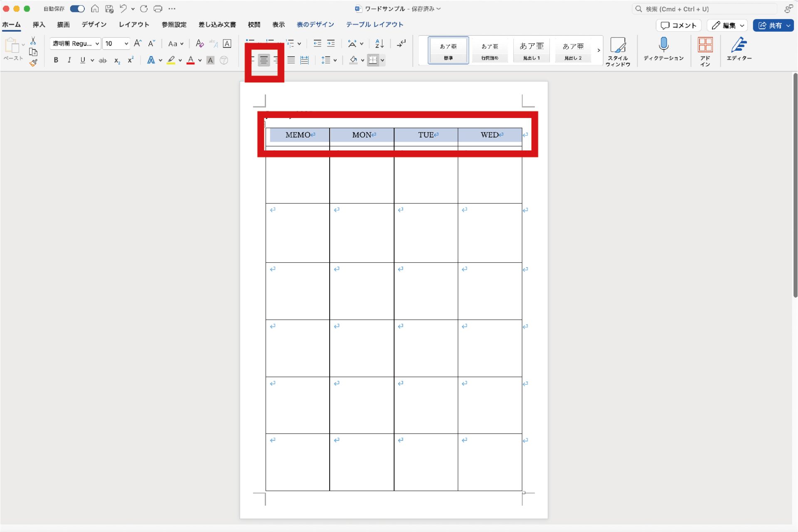Click the コメント button
Viewport: 798px width, 532px height.
pyautogui.click(x=678, y=25)
